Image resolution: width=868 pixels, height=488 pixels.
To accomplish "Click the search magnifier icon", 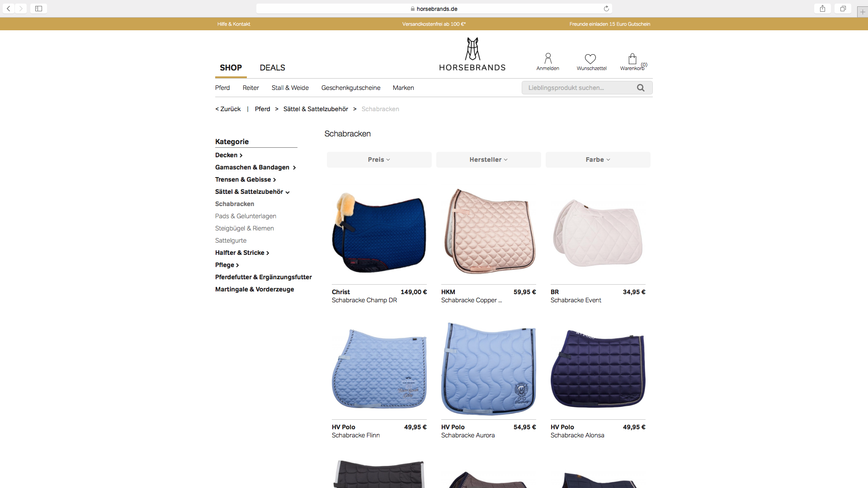I will point(641,88).
